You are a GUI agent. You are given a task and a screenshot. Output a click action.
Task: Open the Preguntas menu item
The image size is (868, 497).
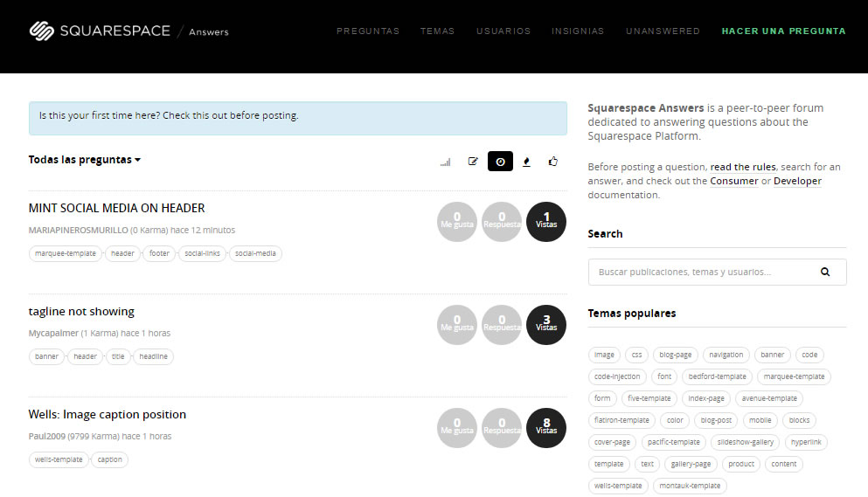click(x=368, y=31)
